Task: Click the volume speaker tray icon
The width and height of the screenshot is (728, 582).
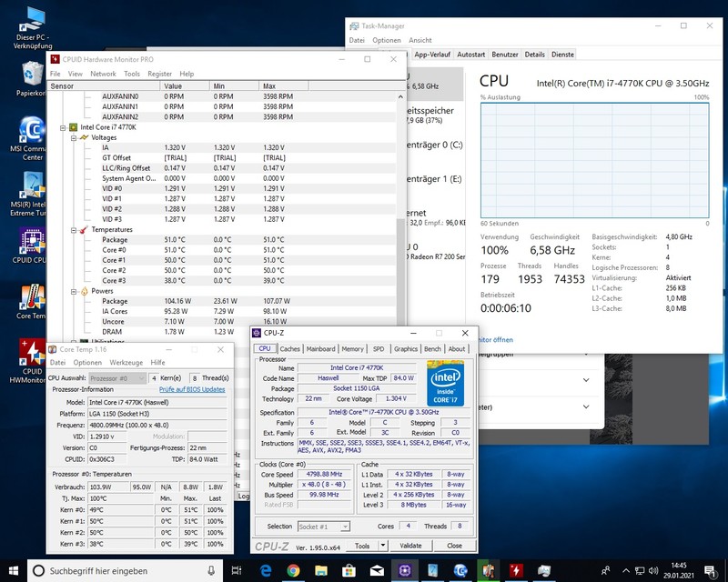Action: (x=653, y=570)
